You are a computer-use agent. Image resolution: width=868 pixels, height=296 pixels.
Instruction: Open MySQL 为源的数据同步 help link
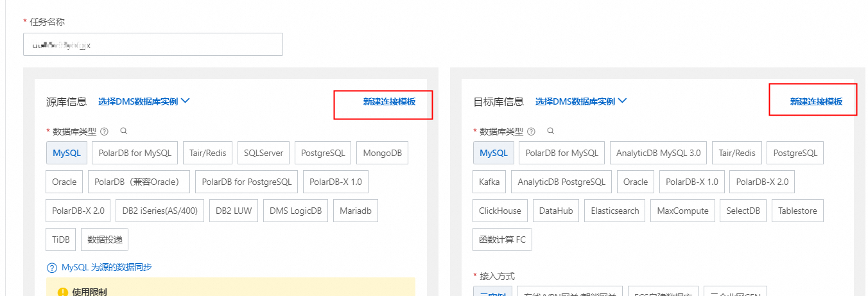(x=107, y=267)
